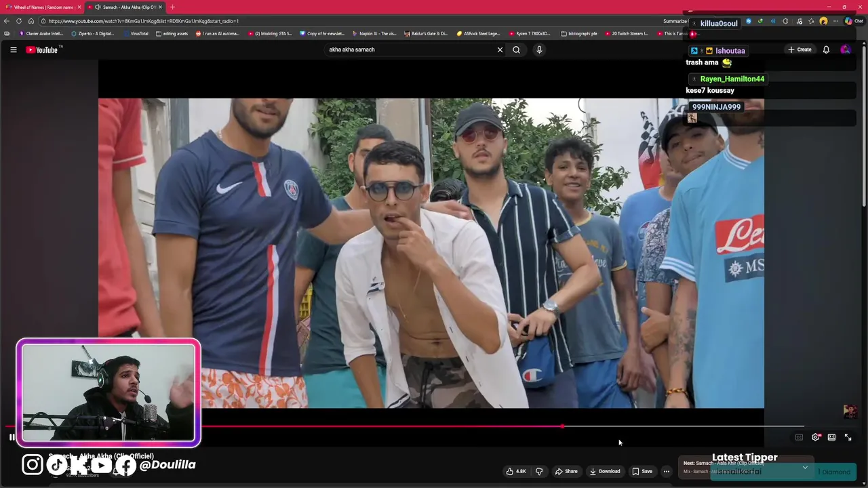Toggle read aloud icon in toolbar
The height and width of the screenshot is (488, 868).
[x=773, y=21]
